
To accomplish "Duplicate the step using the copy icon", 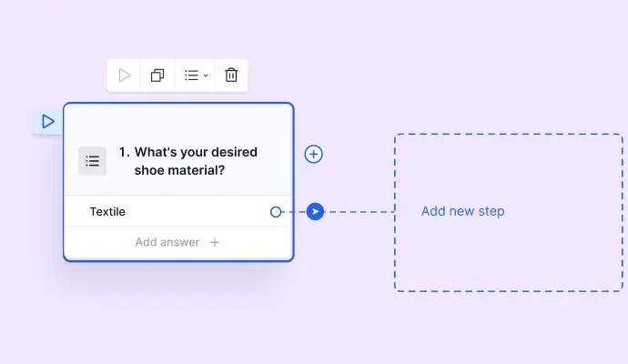I will click(x=157, y=76).
